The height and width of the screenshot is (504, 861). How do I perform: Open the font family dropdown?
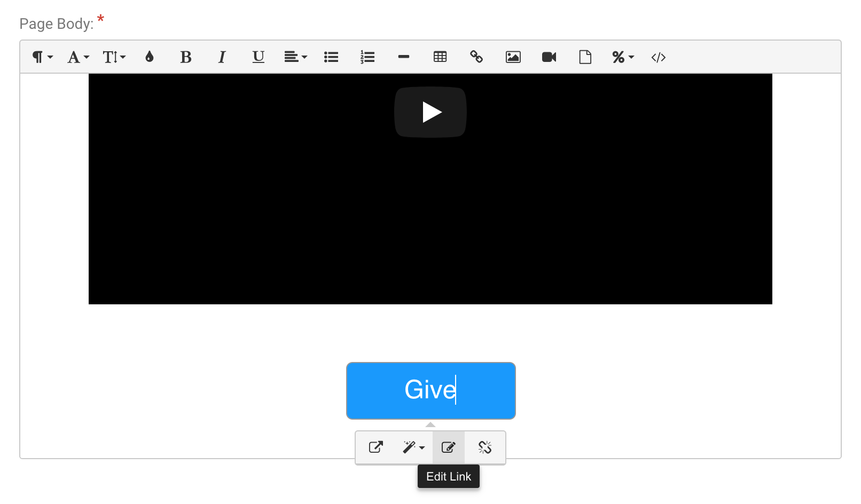[x=78, y=57]
